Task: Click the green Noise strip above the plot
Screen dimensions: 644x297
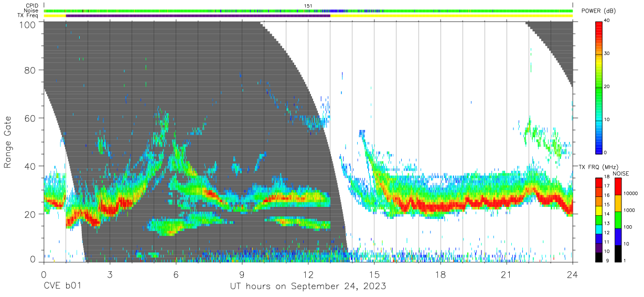Action: click(x=308, y=10)
